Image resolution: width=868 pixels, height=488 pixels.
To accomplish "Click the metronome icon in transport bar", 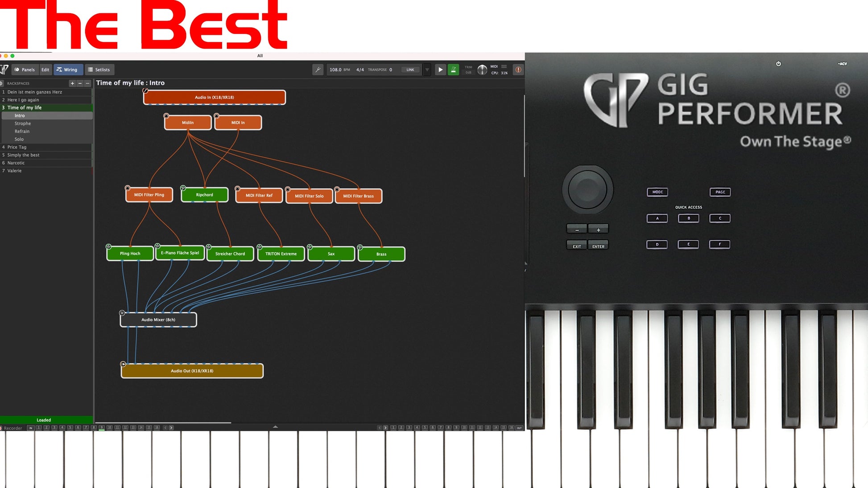I will point(453,70).
